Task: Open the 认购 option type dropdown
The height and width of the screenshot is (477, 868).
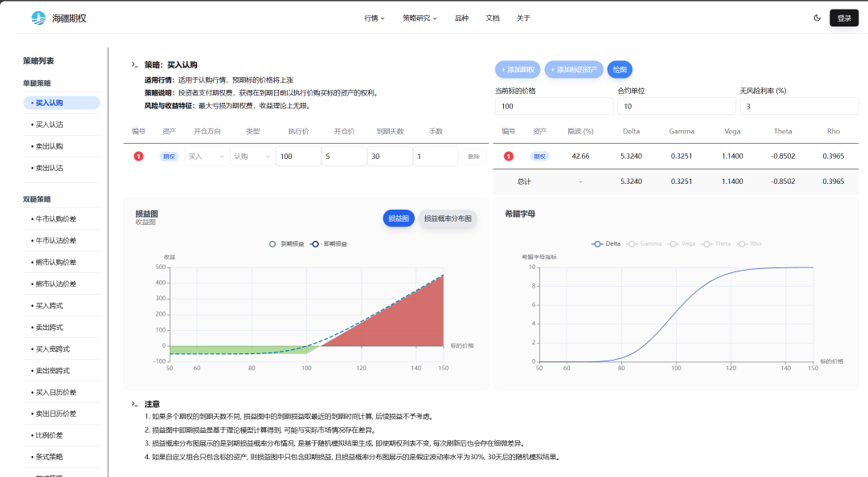Action: (x=252, y=157)
